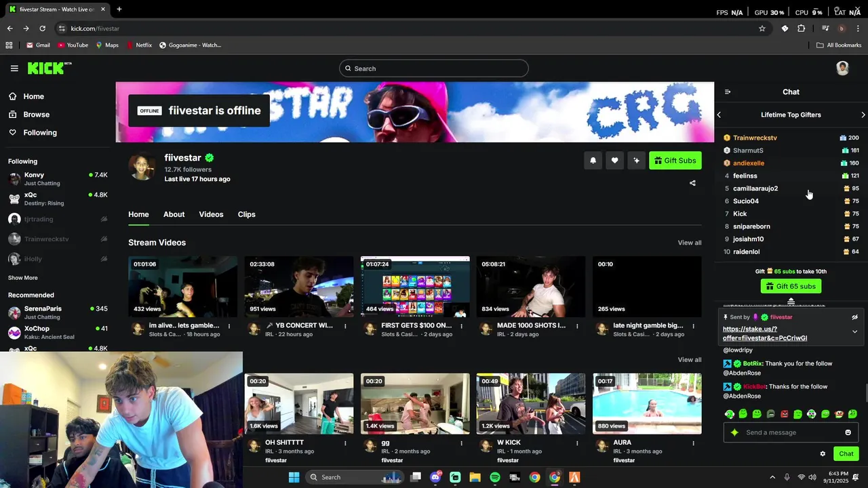Screen dimensions: 868x488
Task: Switch to the Videos tab
Action: coord(211,214)
